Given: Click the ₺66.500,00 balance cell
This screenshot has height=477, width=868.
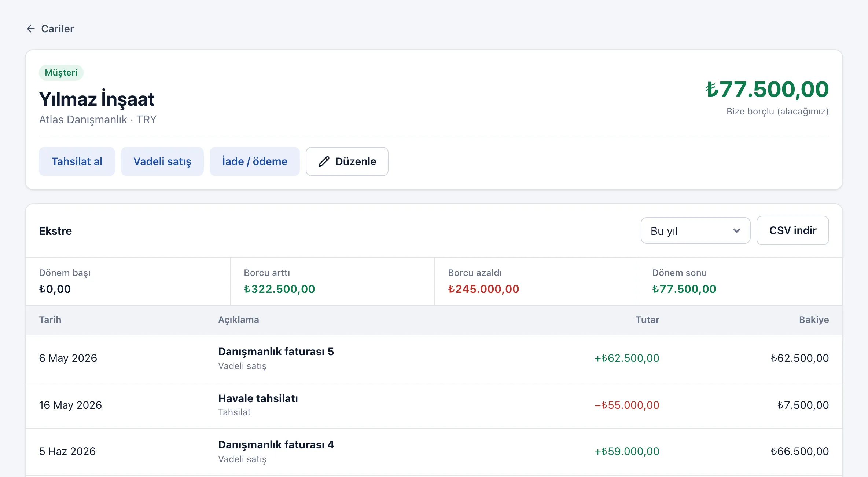Looking at the screenshot, I should click(x=799, y=451).
